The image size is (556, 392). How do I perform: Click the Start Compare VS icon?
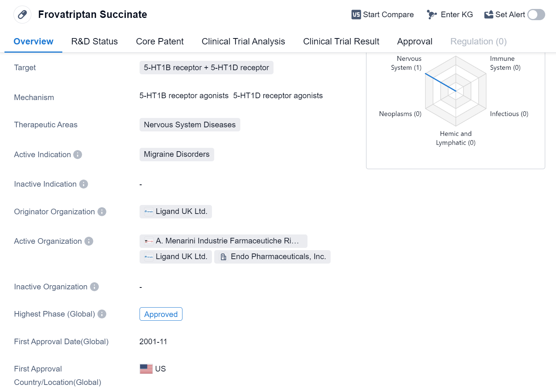[356, 15]
